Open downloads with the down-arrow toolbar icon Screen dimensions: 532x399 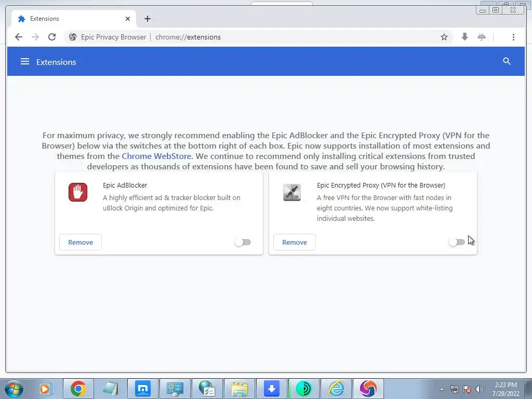coord(465,37)
